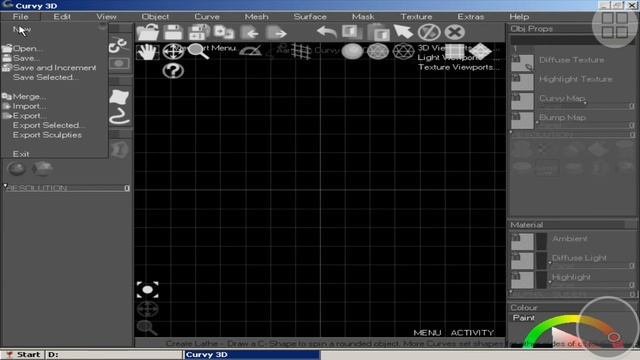Click the MENU label in viewport corner

coord(427,333)
